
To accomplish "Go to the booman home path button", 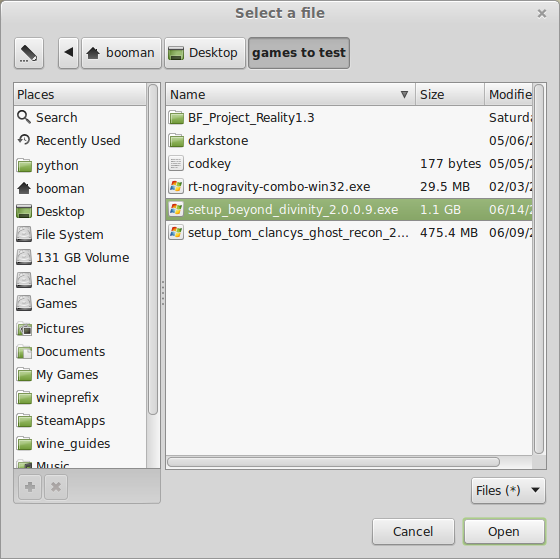I will [121, 53].
